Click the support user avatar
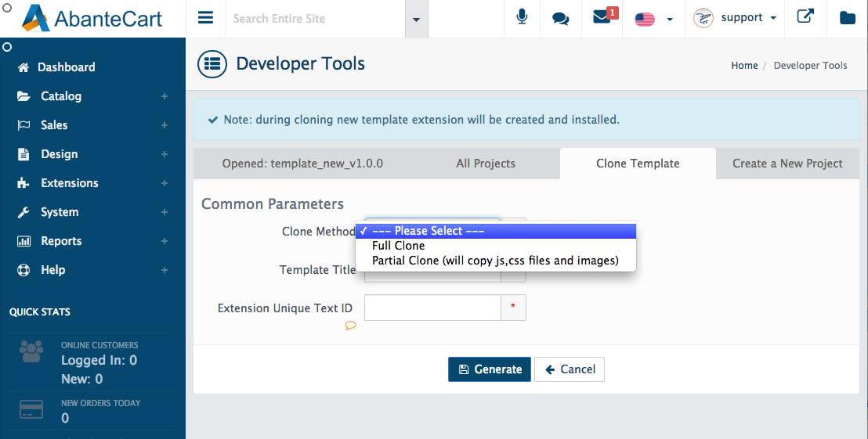 tap(703, 18)
